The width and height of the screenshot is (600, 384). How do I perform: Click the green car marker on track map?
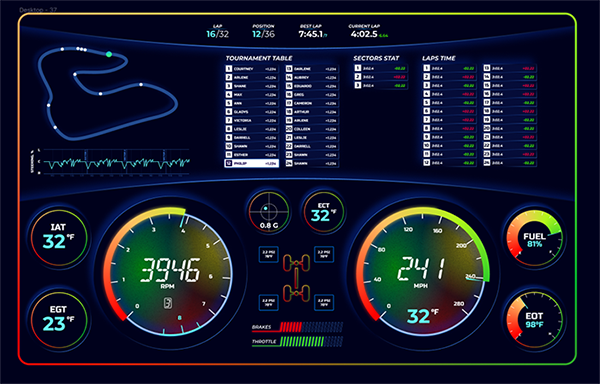(109, 54)
